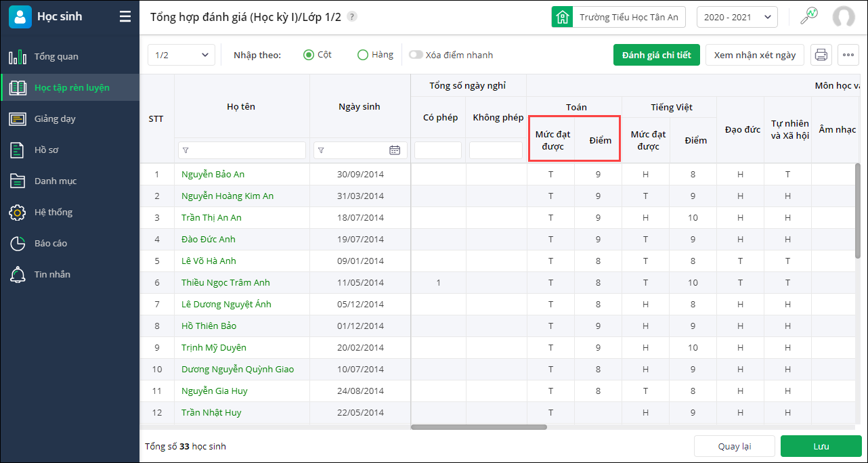Screen dimensions: 868x463
Task: Go to Báo cáo sidebar menu
Action: pyautogui.click(x=51, y=243)
